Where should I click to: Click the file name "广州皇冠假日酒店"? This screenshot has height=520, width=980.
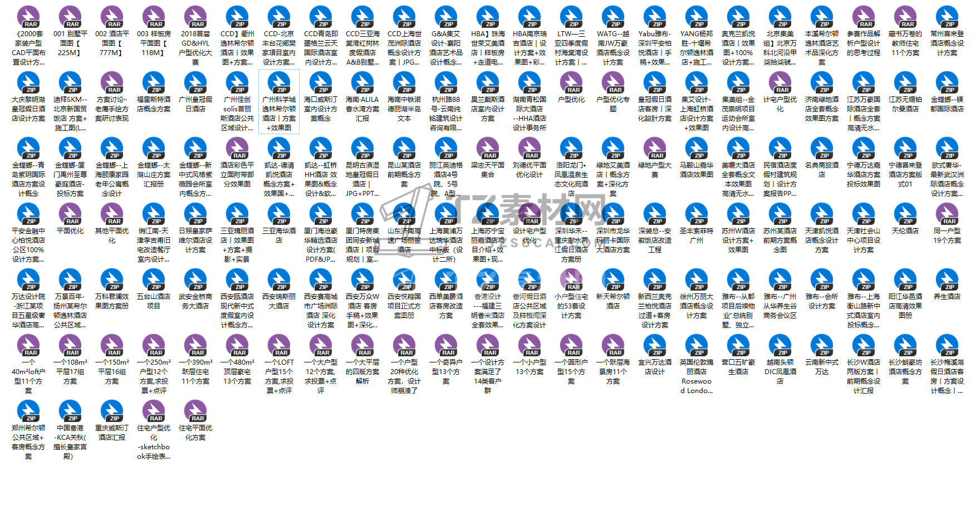pos(195,104)
